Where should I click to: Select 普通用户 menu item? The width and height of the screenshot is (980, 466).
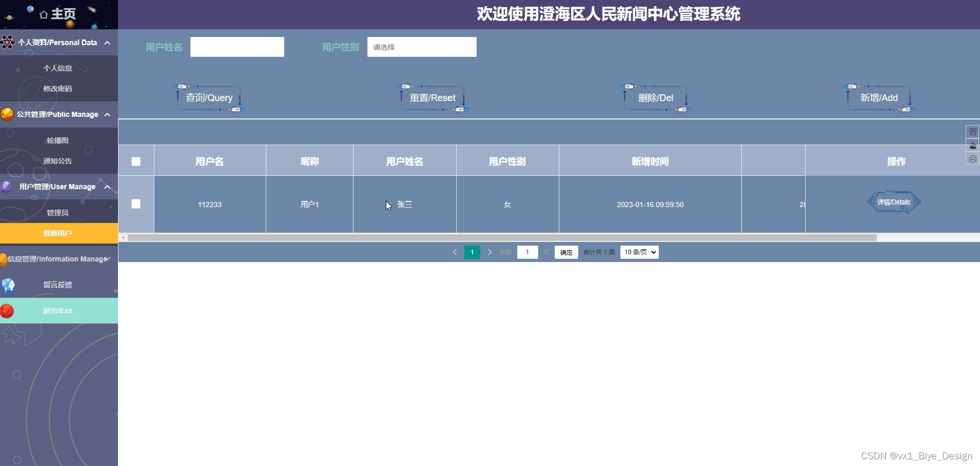[x=59, y=233]
